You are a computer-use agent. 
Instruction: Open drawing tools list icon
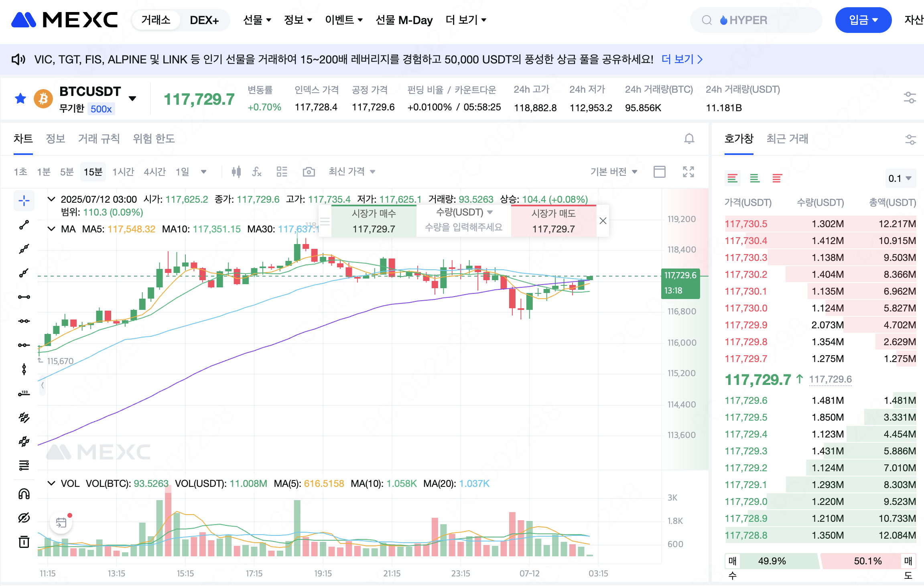pyautogui.click(x=24, y=466)
